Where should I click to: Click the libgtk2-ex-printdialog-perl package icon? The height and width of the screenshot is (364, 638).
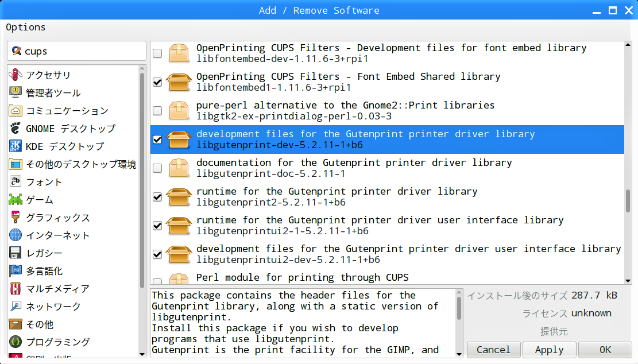pos(179,111)
